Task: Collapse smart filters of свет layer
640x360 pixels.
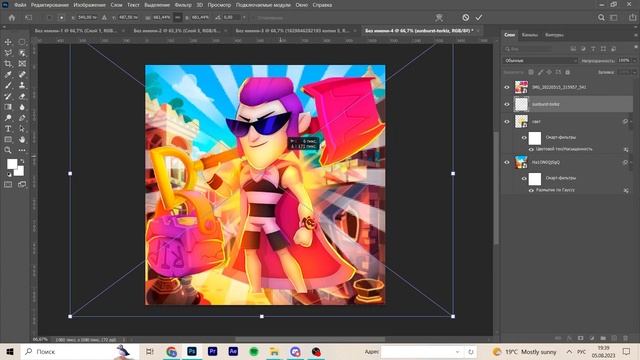Action: 631,122
